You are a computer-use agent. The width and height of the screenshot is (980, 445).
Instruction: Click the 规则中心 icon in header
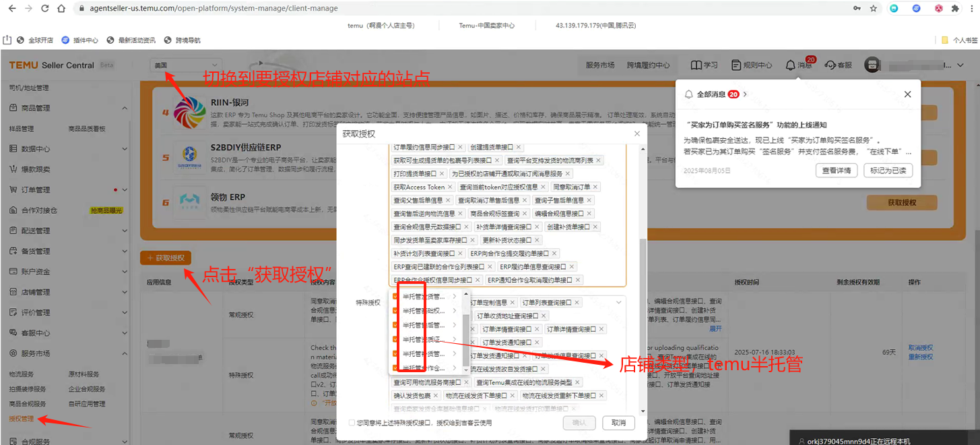736,65
